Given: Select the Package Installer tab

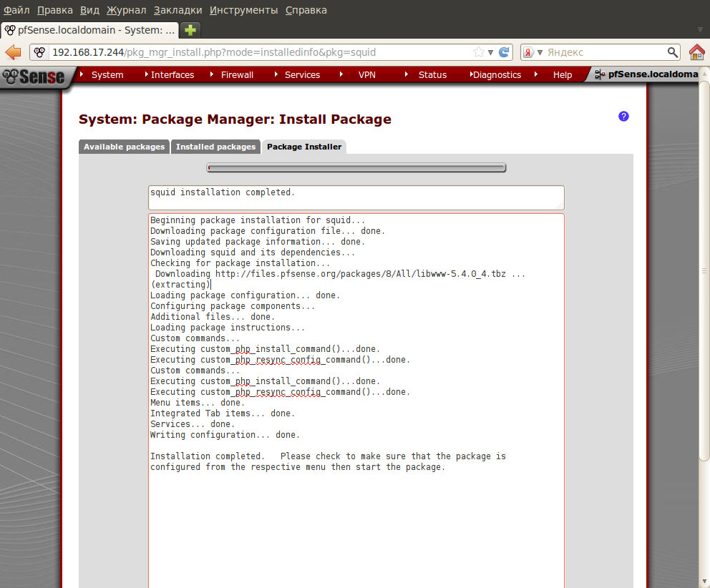Looking at the screenshot, I should [304, 147].
